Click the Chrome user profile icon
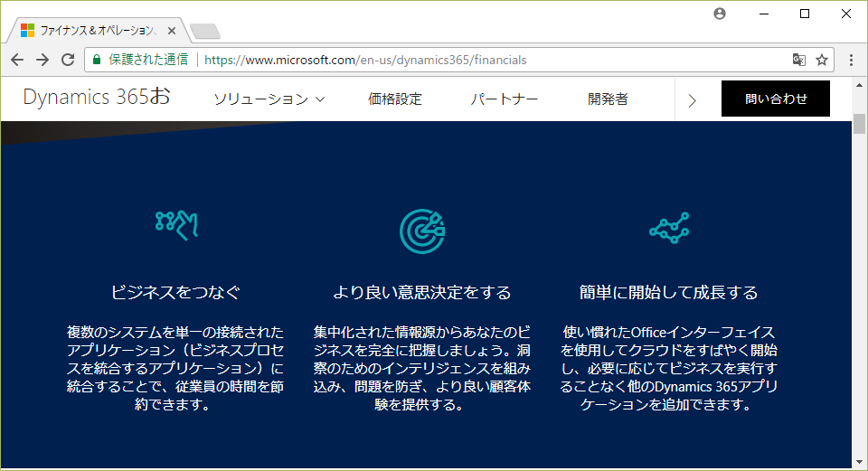The image size is (868, 471). (x=720, y=14)
